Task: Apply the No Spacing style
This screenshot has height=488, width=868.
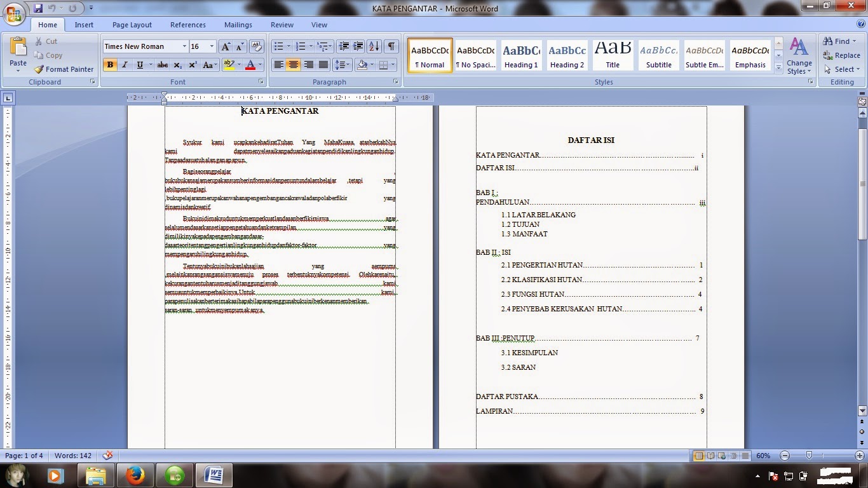Action: 475,55
